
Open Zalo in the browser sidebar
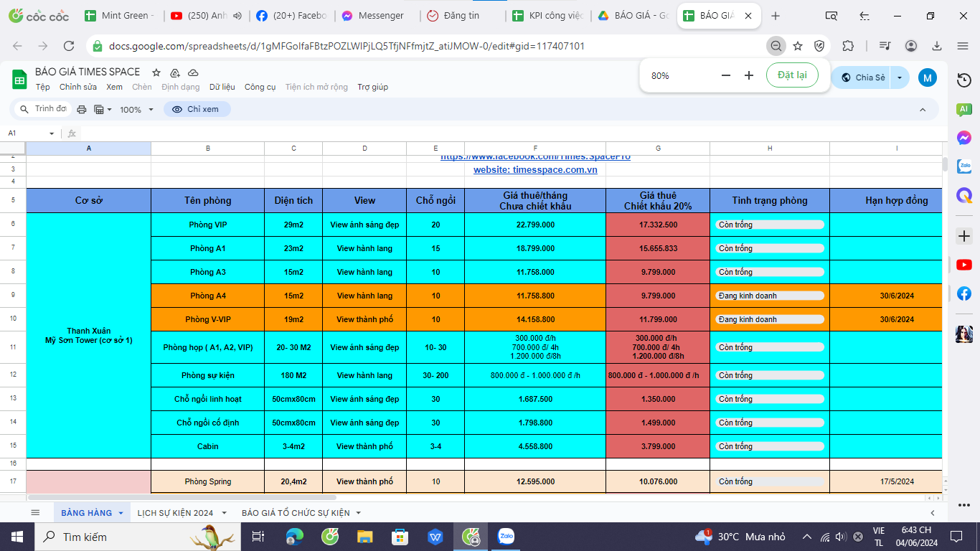pos(963,166)
